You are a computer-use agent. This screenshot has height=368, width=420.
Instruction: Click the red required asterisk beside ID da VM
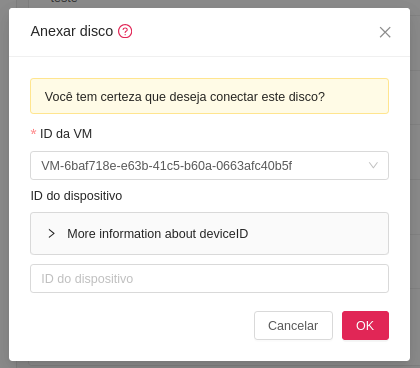coord(33,133)
